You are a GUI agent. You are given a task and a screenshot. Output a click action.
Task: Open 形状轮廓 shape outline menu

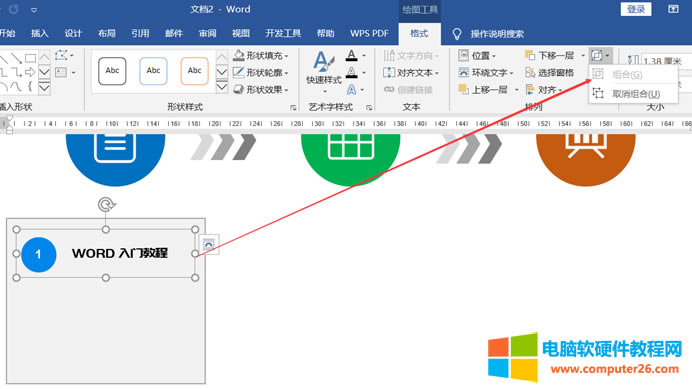[260, 72]
